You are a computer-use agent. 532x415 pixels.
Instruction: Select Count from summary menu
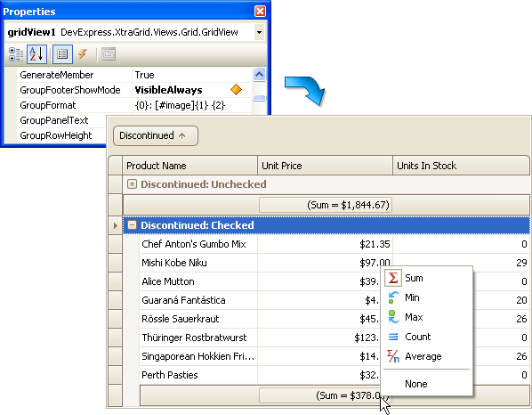[x=417, y=337]
